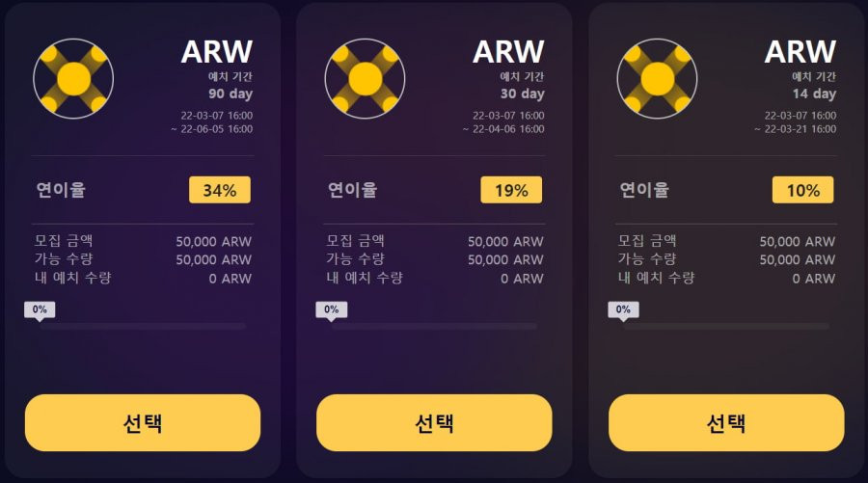868x483 pixels.
Task: Click the 22-03-21 16:00 end date text
Action: tap(800, 129)
